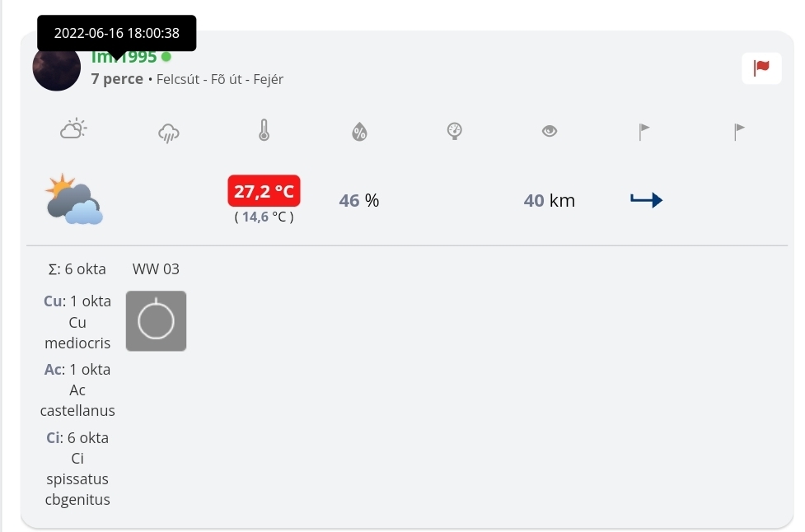Image resolution: width=805 pixels, height=532 pixels.
Task: Click the 40 km visibility value
Action: coord(550,200)
